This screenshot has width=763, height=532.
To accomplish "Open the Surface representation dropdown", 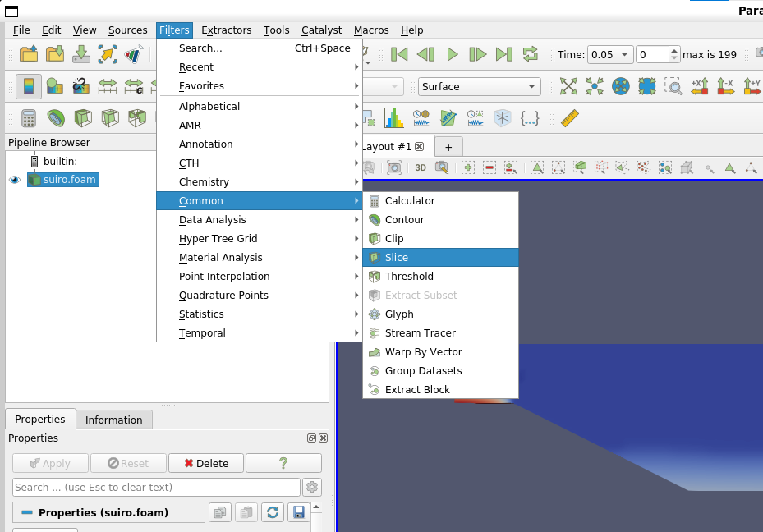I will coord(479,86).
